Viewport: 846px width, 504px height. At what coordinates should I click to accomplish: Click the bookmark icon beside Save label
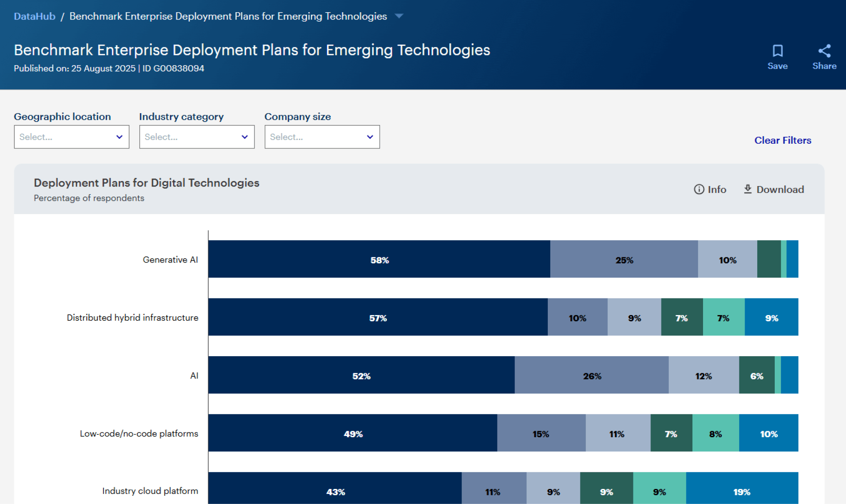[778, 51]
